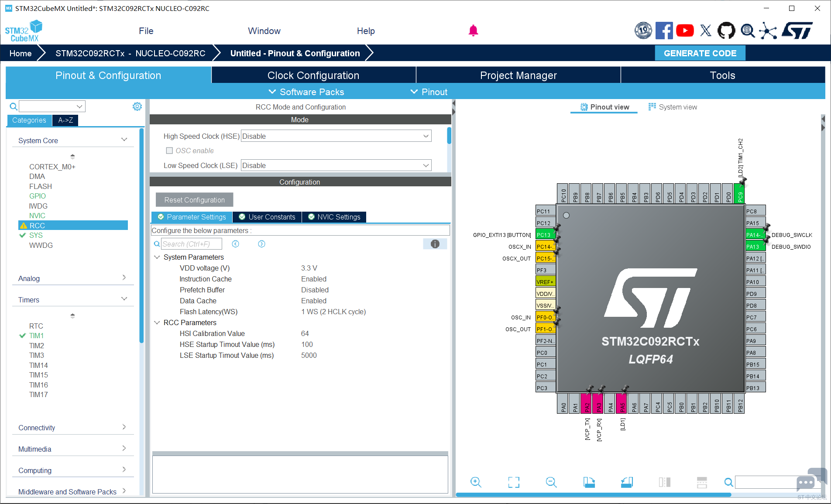Image resolution: width=831 pixels, height=504 pixels.
Task: Go to the Home breadcrumb
Action: pyautogui.click(x=21, y=53)
